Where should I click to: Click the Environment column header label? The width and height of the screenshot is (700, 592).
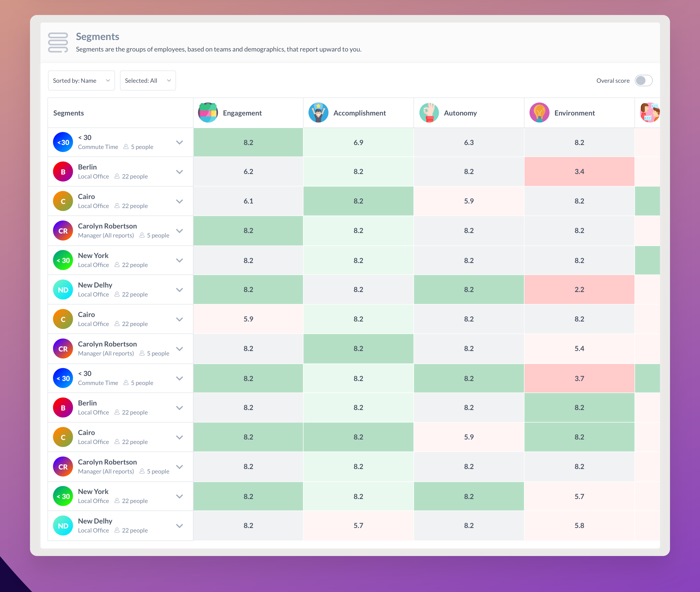click(574, 113)
